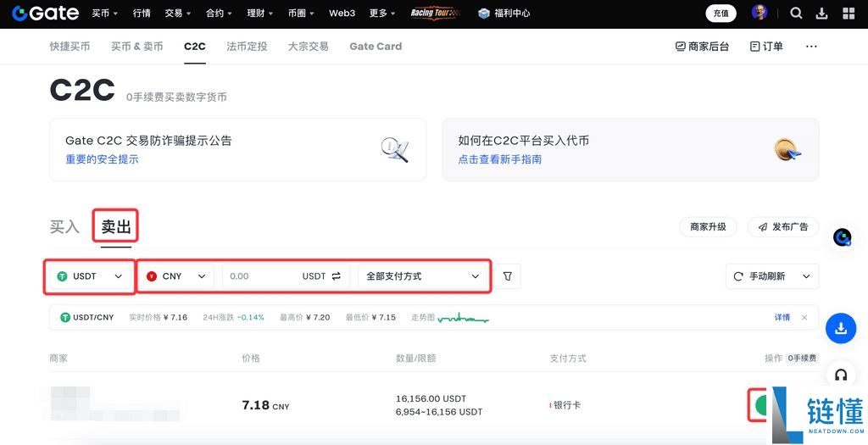Expand the 买币 menu

coord(104,14)
